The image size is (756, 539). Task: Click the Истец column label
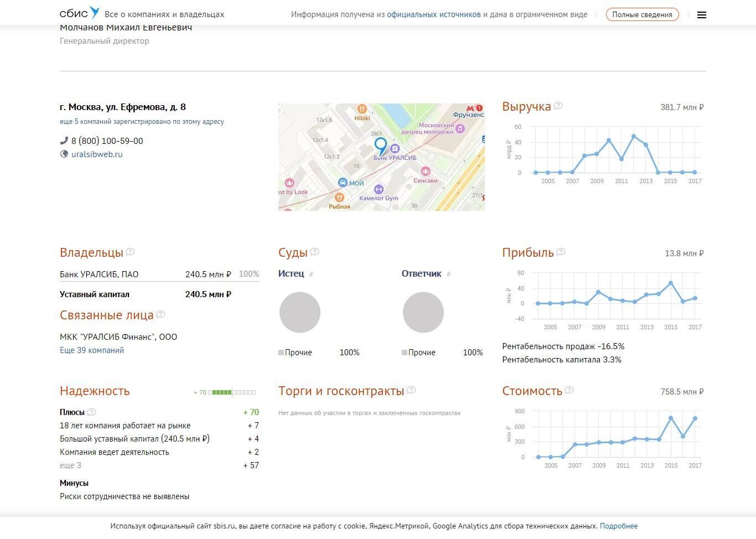tap(291, 273)
